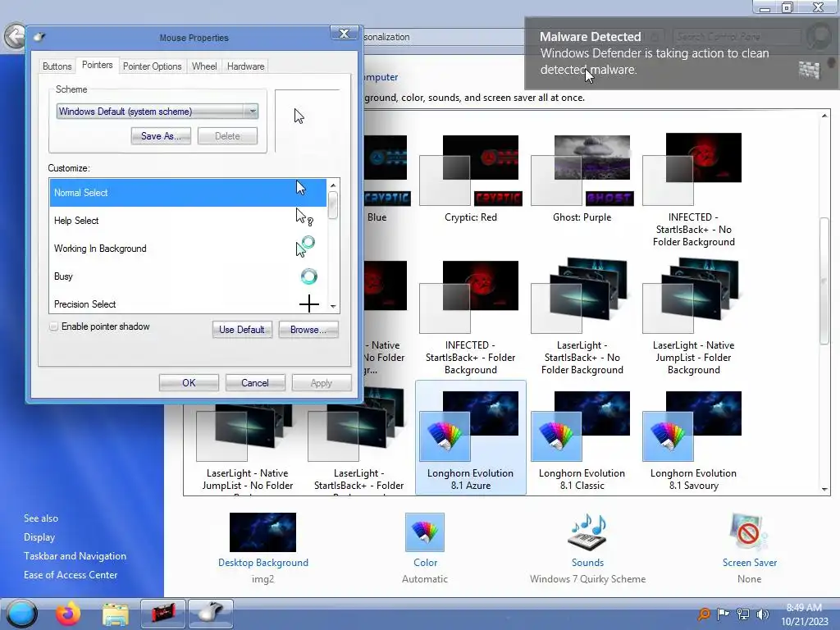Select Longhorn Evolution 8.1 Classic theme
The width and height of the screenshot is (840, 630).
(582, 441)
